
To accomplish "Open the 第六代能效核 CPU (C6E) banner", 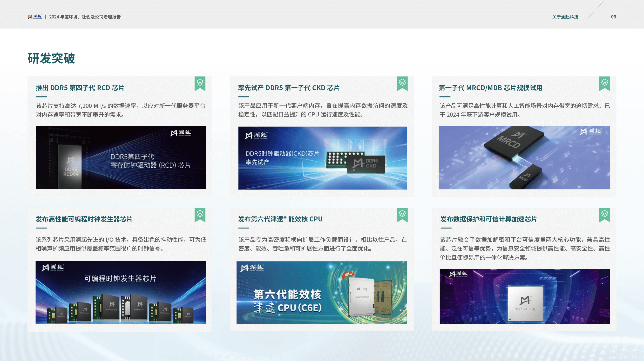I will [322, 292].
